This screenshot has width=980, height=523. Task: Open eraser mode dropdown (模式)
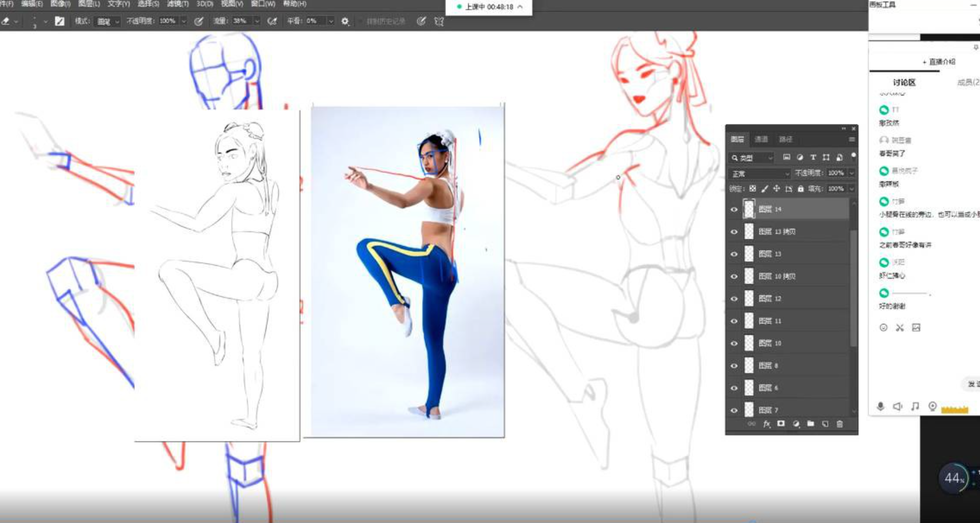click(107, 21)
